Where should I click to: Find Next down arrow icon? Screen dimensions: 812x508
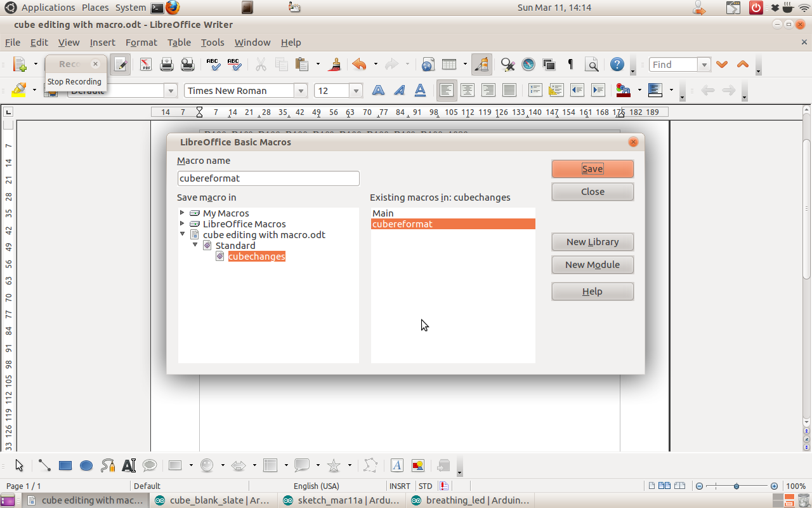pyautogui.click(x=721, y=64)
